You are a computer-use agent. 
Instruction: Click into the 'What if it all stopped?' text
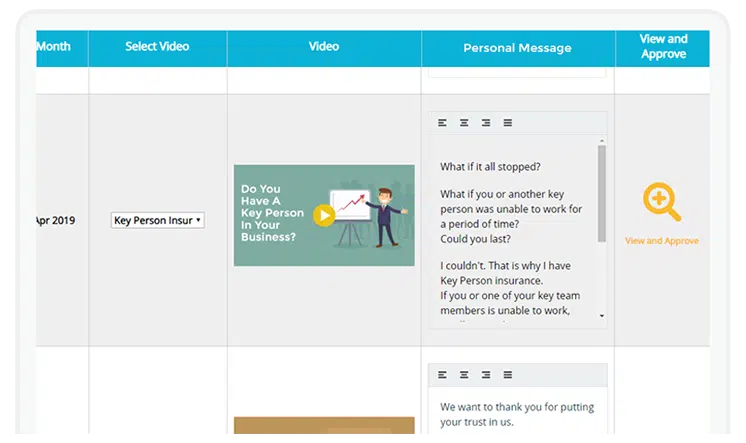pyautogui.click(x=492, y=166)
